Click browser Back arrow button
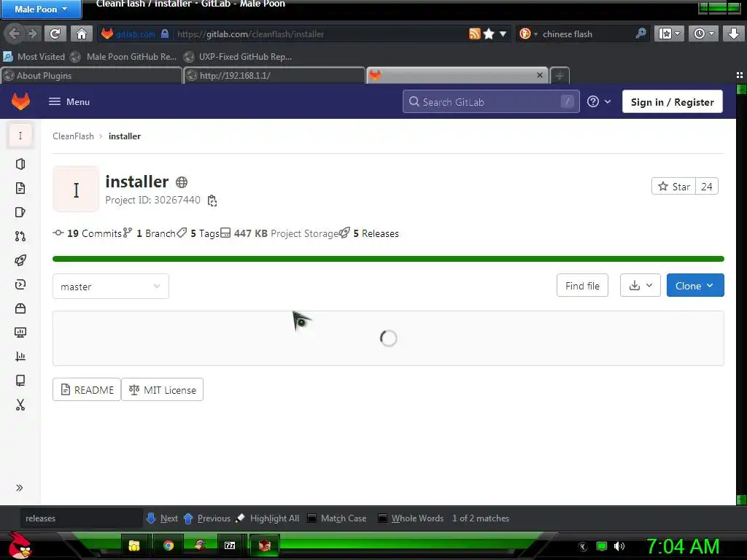 pyautogui.click(x=14, y=34)
